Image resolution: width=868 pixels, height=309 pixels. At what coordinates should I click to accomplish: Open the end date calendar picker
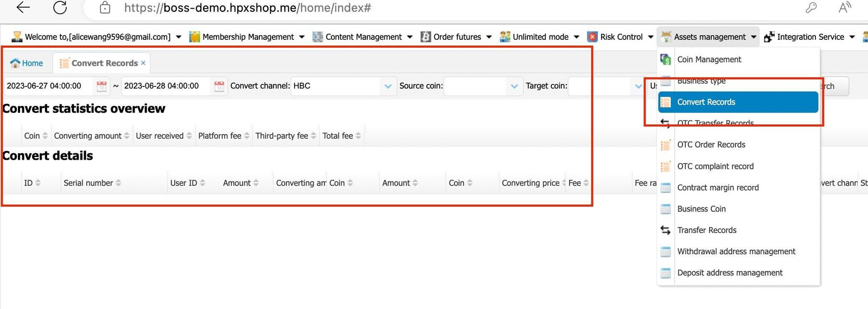pyautogui.click(x=219, y=86)
